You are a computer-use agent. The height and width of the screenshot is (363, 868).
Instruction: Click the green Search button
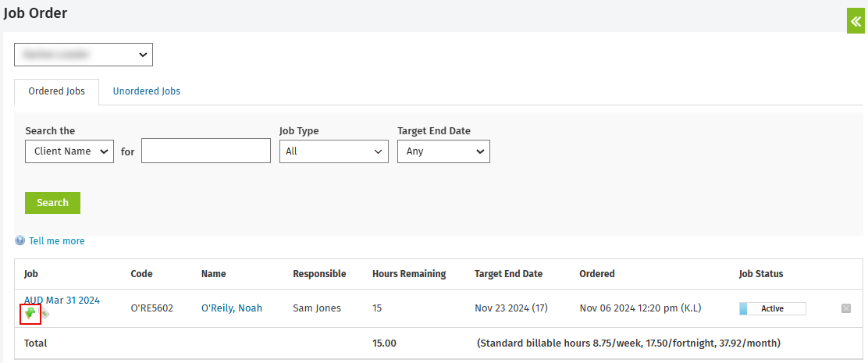pyautogui.click(x=52, y=202)
